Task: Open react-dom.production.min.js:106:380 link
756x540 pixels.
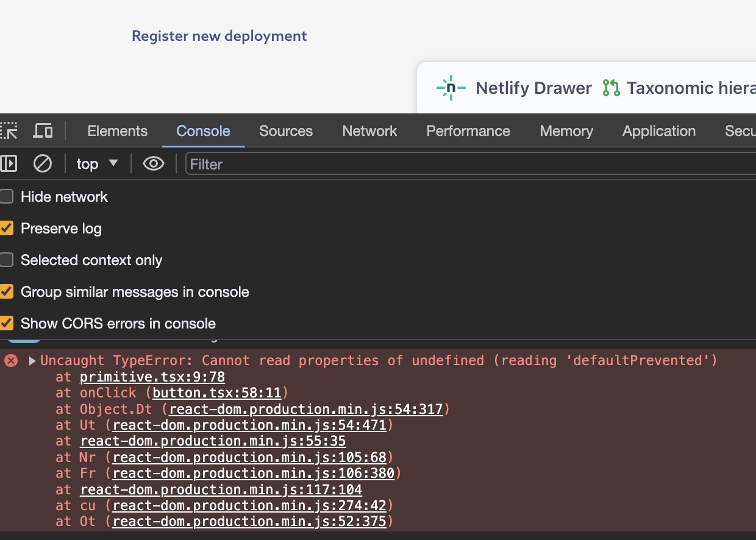Action: [254, 473]
